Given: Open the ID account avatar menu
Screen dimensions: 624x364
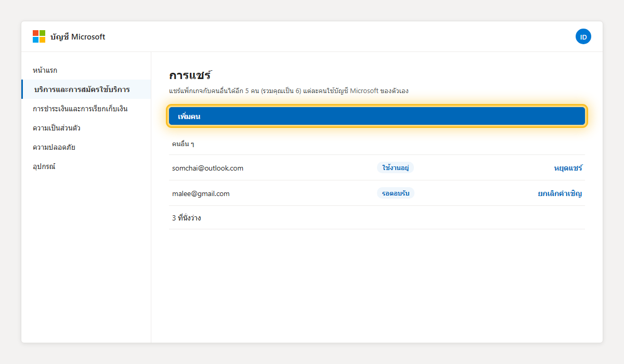Looking at the screenshot, I should (583, 36).
